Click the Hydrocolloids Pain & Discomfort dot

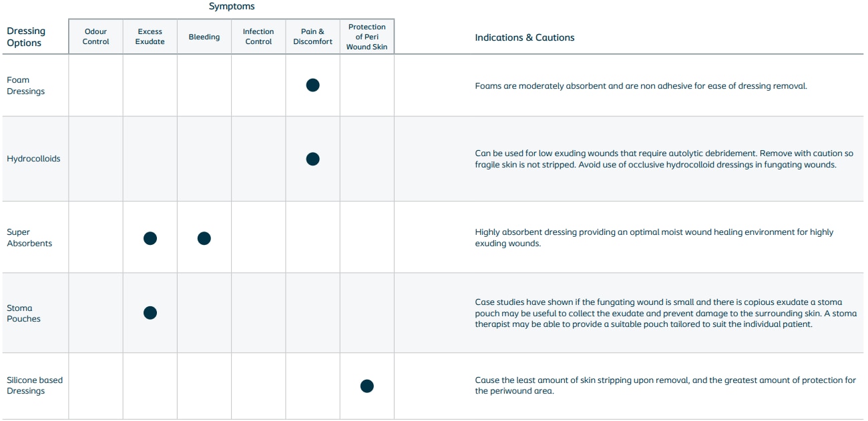pos(312,159)
